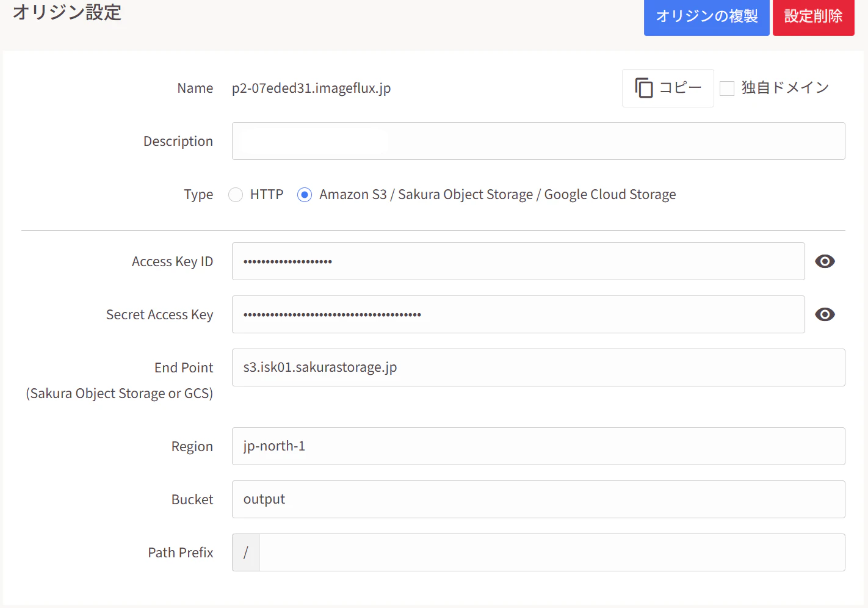The image size is (868, 608).
Task: Click the Path Prefix input field
Action: pos(552,552)
